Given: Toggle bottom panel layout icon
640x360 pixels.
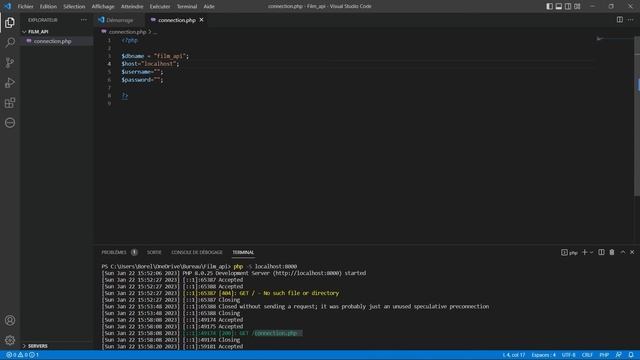Looking at the screenshot, I should click(559, 6).
